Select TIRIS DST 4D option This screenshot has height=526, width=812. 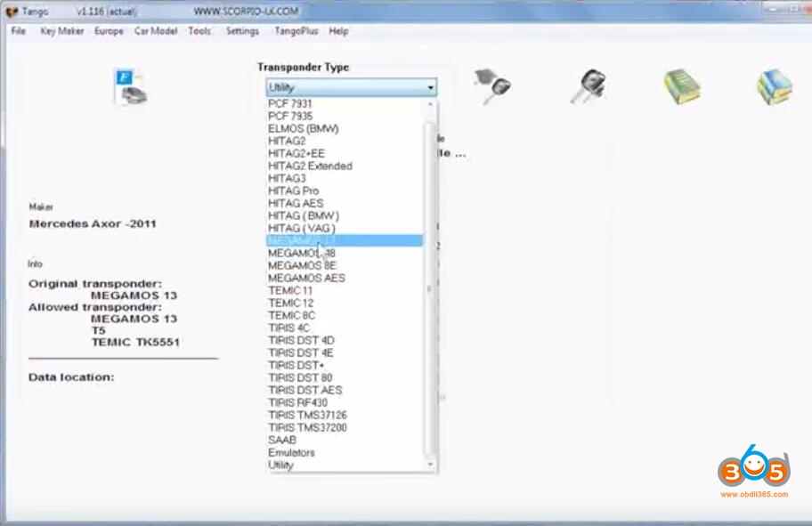click(345, 340)
